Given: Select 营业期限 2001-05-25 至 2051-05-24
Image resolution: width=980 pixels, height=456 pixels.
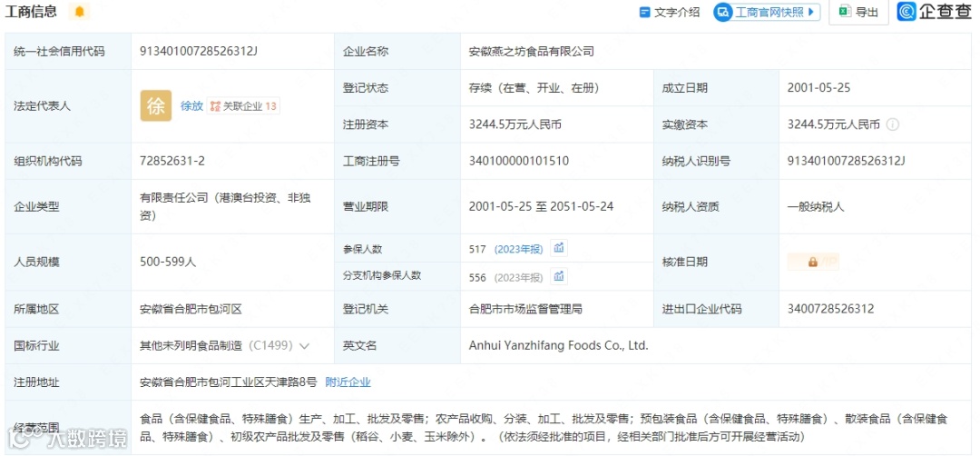Looking at the screenshot, I should pos(541,206).
